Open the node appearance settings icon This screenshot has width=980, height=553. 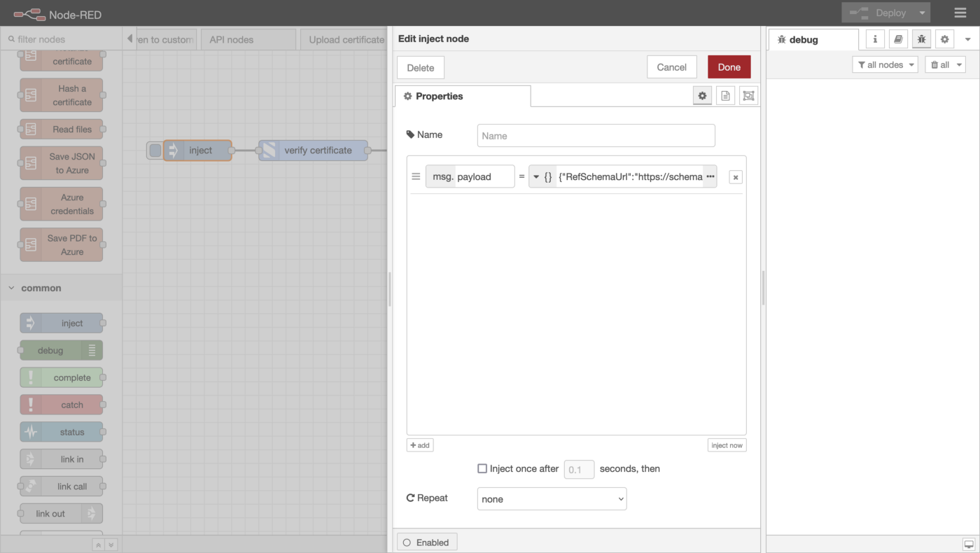click(x=748, y=96)
